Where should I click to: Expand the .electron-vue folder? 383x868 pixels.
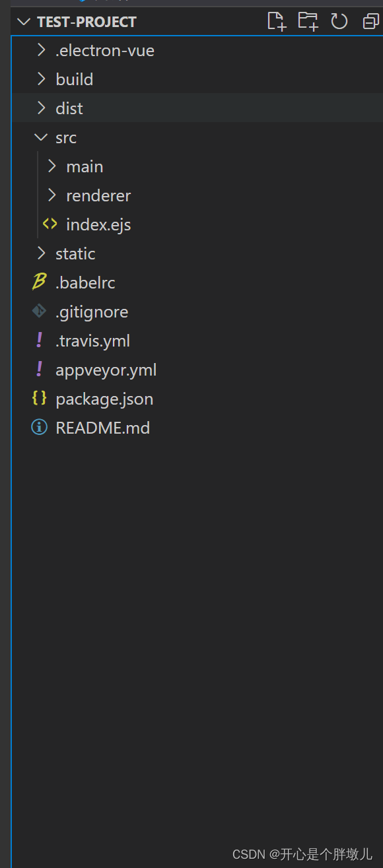(104, 50)
